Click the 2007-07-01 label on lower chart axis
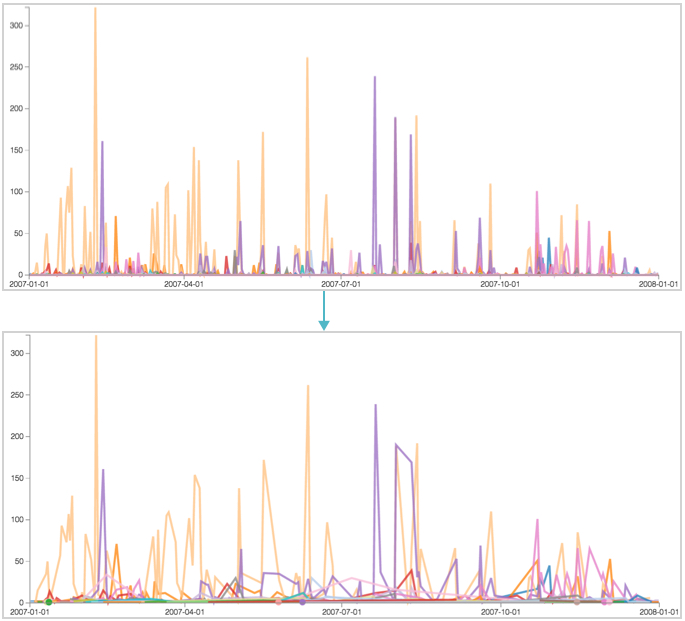Viewport: 685px width, 621px height. [x=342, y=611]
